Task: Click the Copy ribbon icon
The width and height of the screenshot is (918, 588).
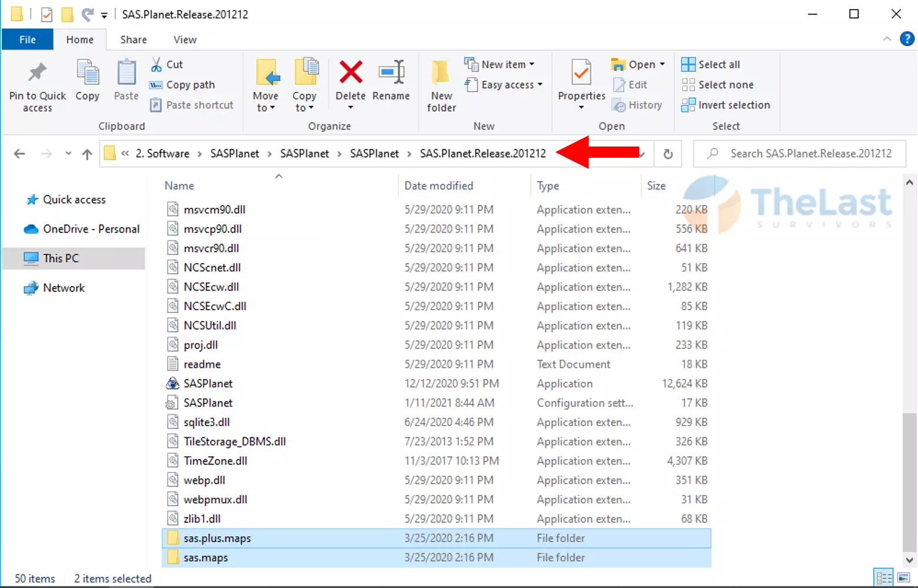Action: [x=87, y=73]
